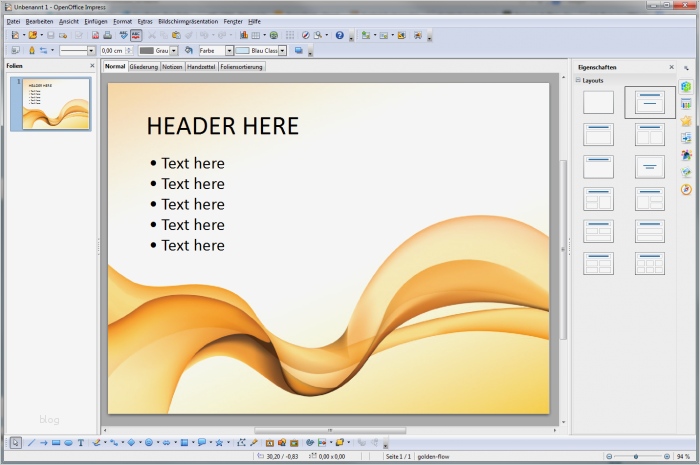The height and width of the screenshot is (465, 700).
Task: Open the Navigator from the sidebar
Action: pyautogui.click(x=686, y=189)
